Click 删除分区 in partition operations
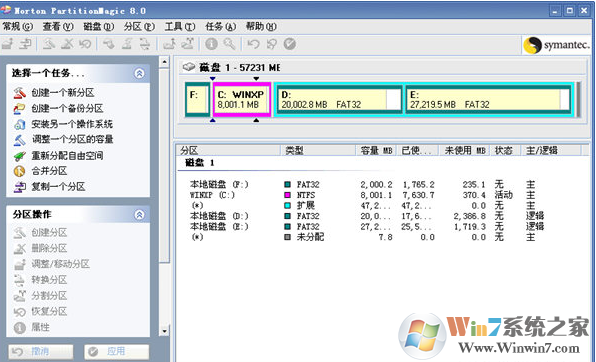596x362 pixels. pos(49,248)
